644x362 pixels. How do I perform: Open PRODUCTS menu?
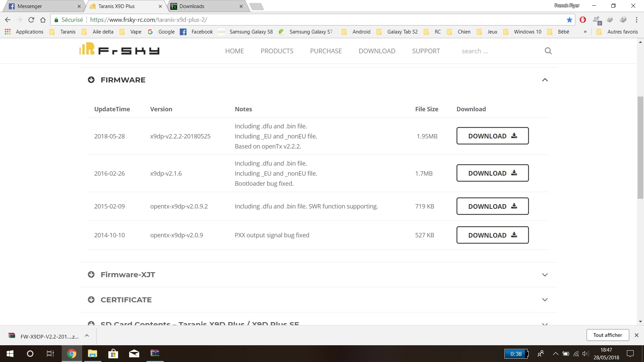277,51
